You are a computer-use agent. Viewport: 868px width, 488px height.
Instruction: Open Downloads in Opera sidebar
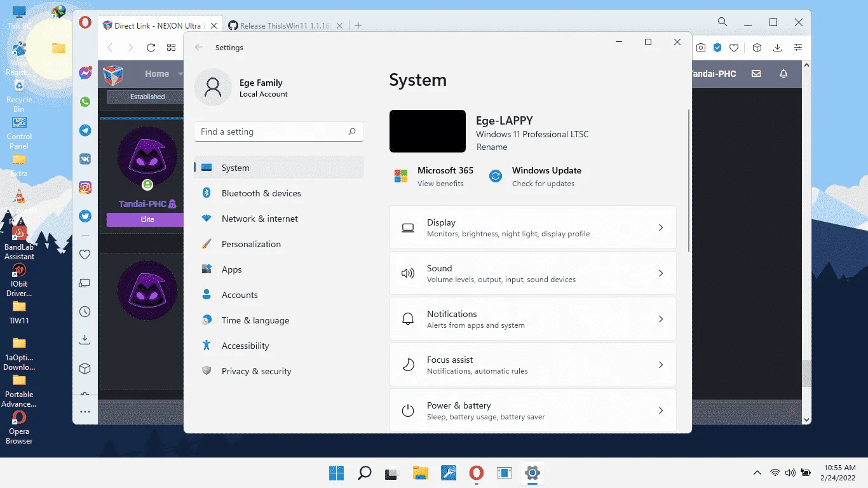pyautogui.click(x=85, y=340)
